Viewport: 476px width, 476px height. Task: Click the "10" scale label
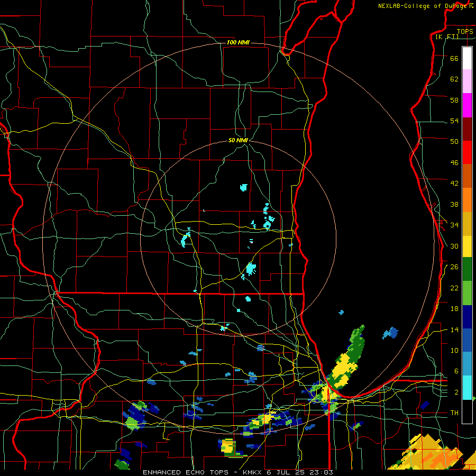click(x=454, y=351)
